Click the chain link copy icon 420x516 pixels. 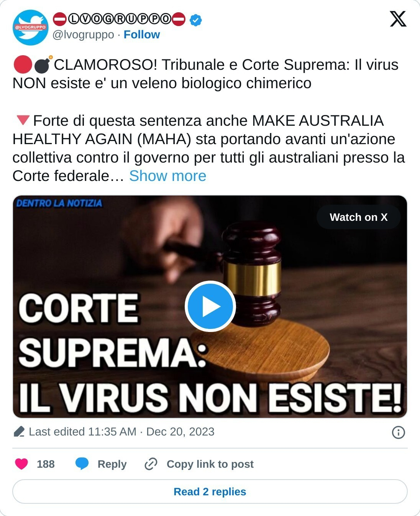(151, 464)
